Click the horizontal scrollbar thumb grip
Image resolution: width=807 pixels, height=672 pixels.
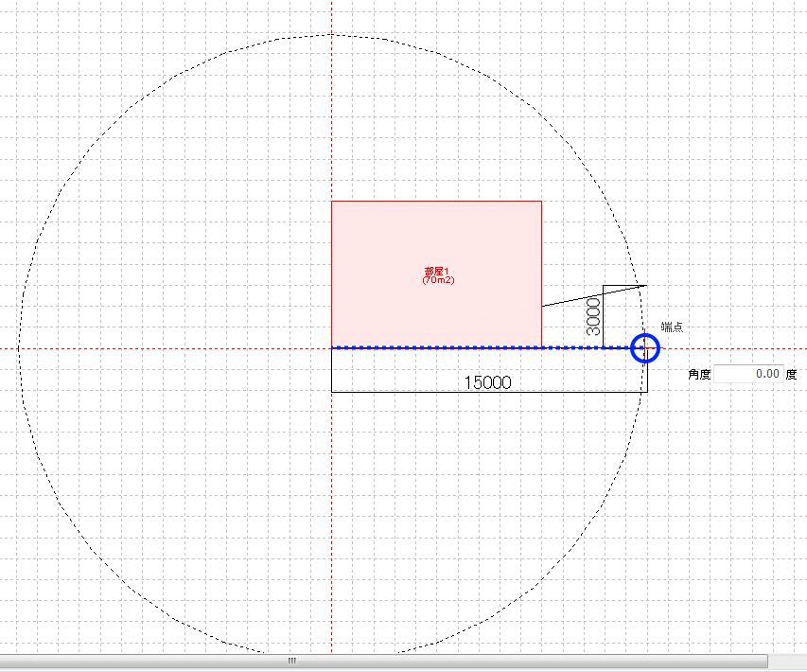[x=292, y=661]
